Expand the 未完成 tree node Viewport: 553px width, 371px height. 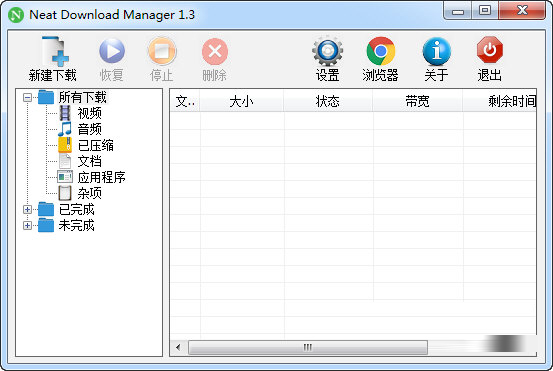click(x=28, y=225)
